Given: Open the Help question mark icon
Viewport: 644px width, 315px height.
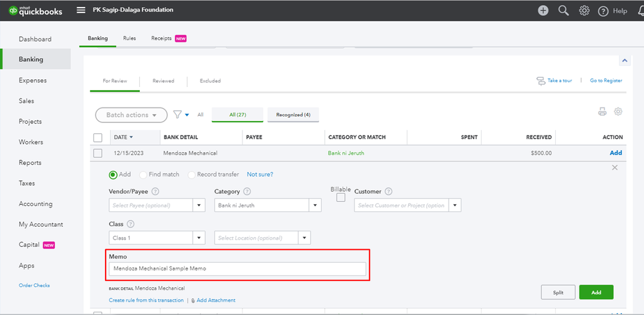Looking at the screenshot, I should (x=603, y=11).
